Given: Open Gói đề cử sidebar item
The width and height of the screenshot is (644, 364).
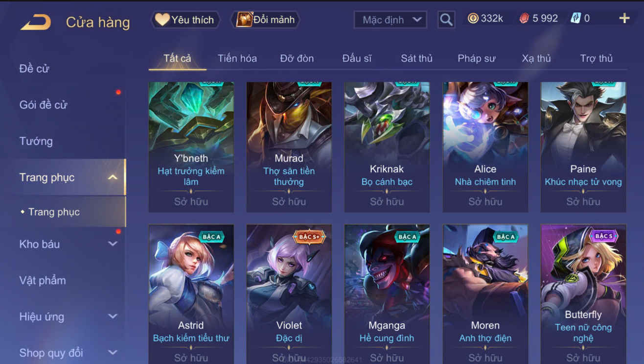Looking at the screenshot, I should pos(43,105).
